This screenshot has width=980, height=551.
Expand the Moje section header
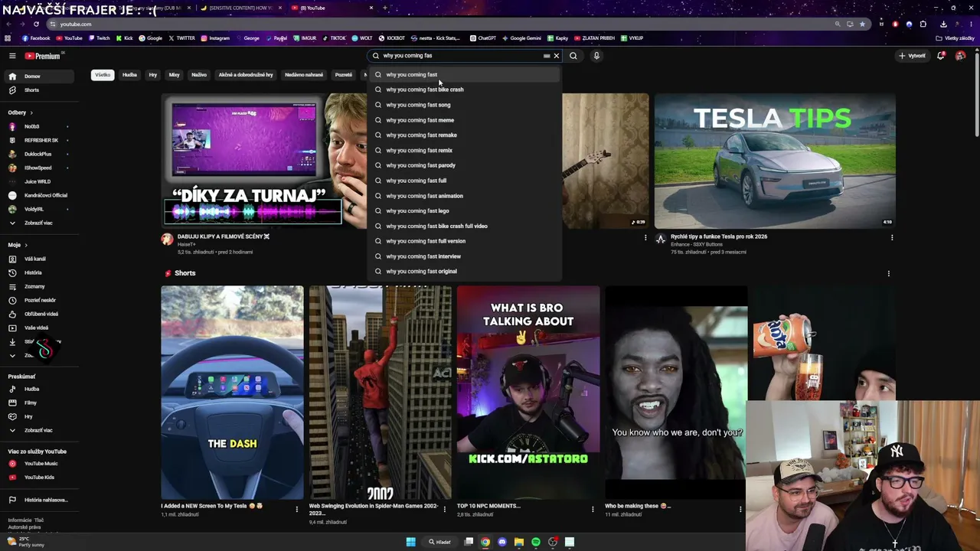18,245
